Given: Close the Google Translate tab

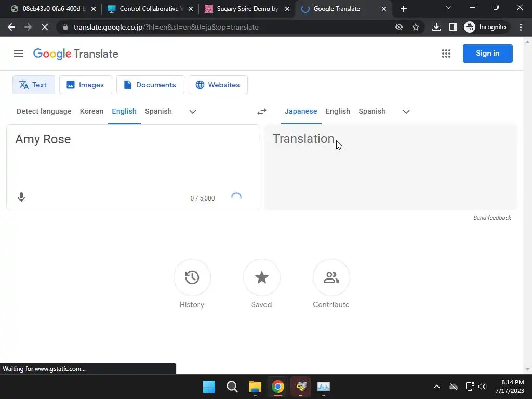Looking at the screenshot, I should pyautogui.click(x=384, y=9).
